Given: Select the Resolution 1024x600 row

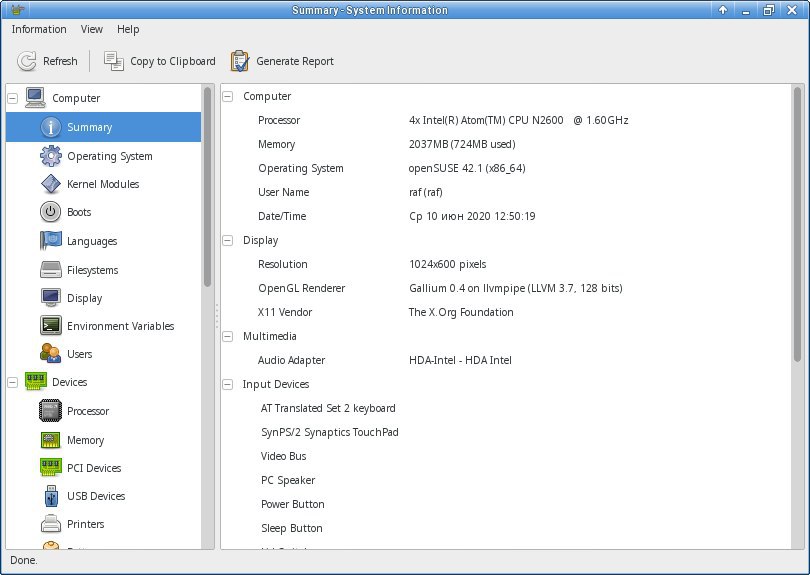Looking at the screenshot, I should (506, 265).
